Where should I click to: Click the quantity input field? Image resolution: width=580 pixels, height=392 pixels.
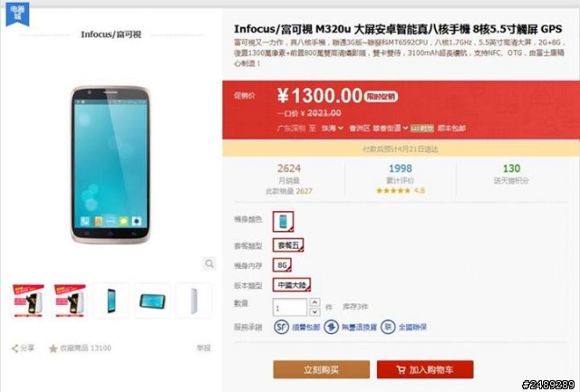click(x=290, y=308)
